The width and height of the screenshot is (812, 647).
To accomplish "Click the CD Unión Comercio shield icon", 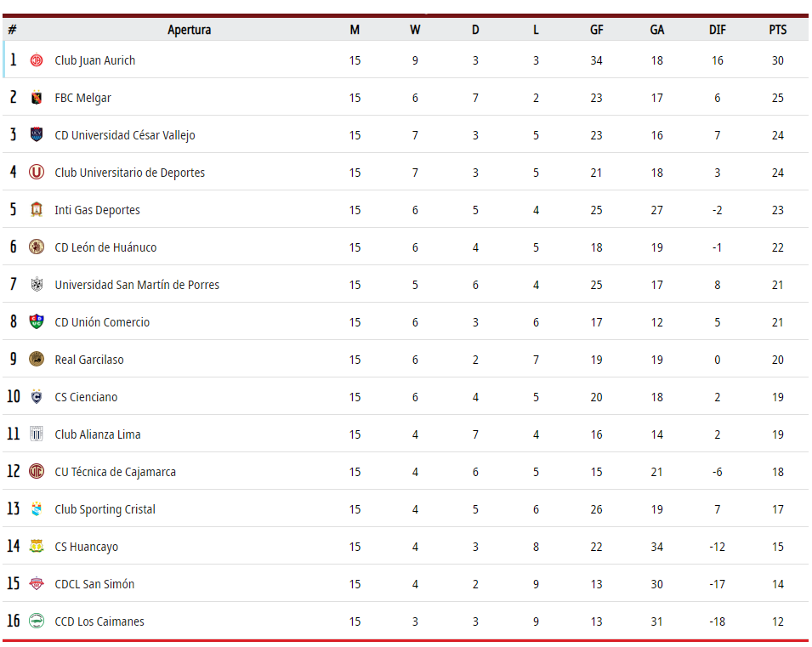I will coord(37,321).
